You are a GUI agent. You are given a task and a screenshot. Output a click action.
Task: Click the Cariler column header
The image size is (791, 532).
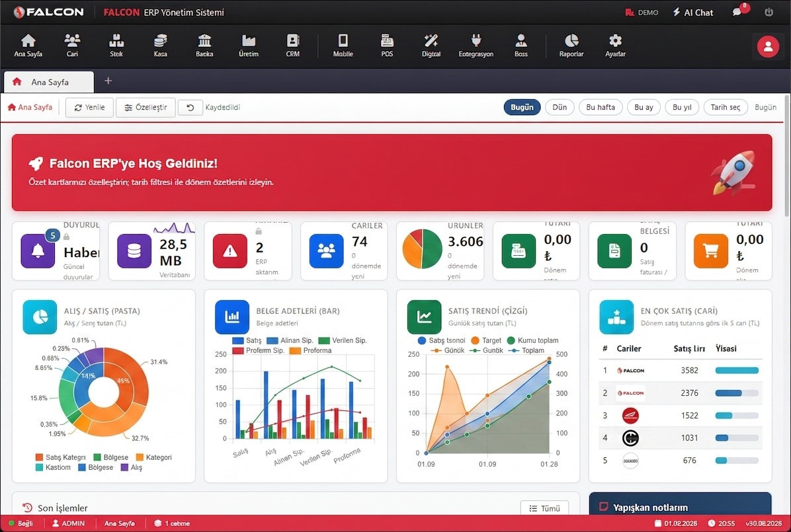pyautogui.click(x=628, y=348)
